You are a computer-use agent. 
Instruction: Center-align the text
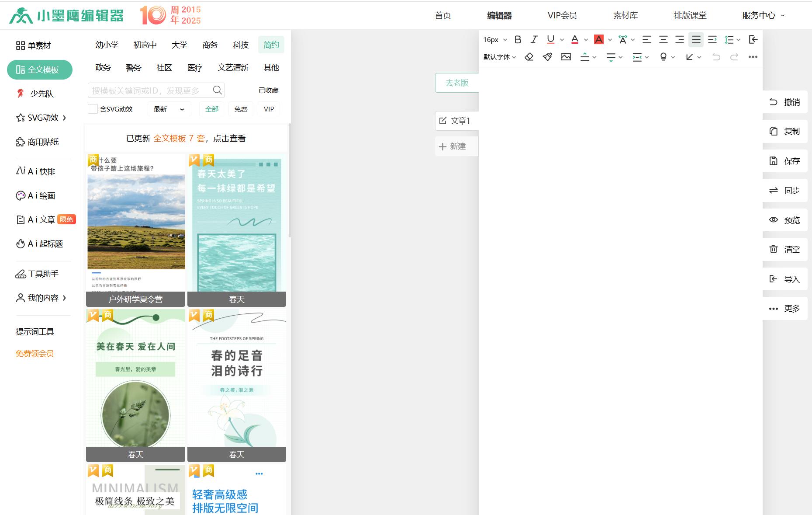click(663, 40)
